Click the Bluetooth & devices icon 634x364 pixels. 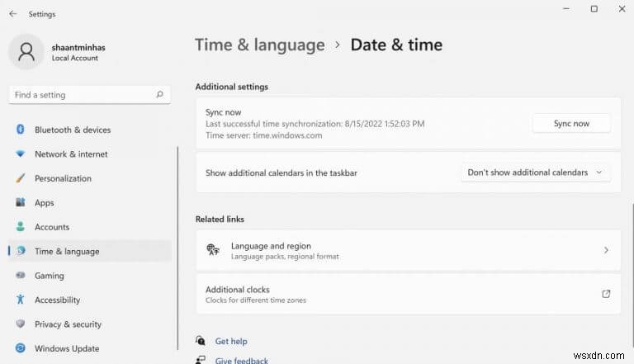21,130
